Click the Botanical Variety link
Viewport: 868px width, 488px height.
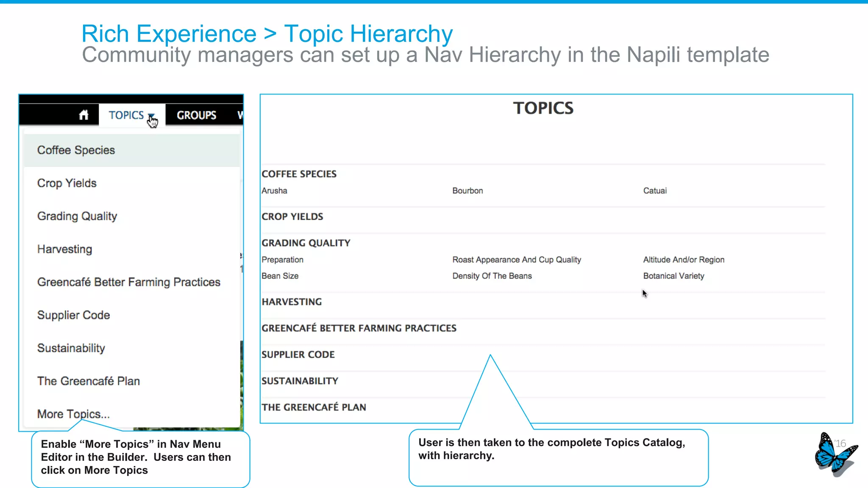(x=673, y=276)
